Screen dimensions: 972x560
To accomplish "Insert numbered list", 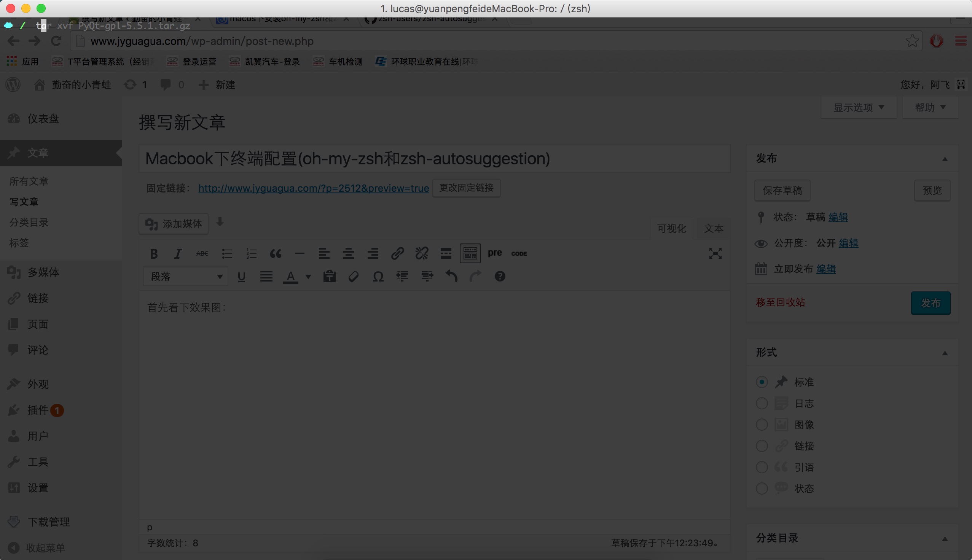I will (251, 253).
